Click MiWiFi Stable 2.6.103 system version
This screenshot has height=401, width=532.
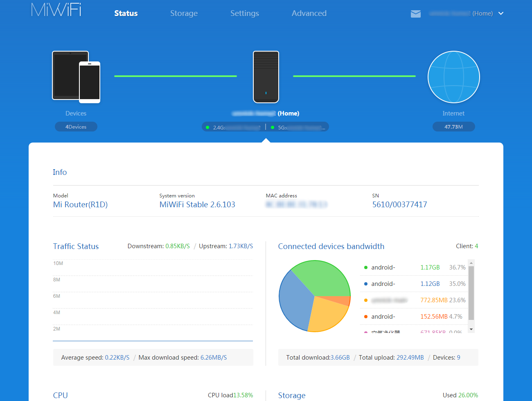[x=197, y=204]
